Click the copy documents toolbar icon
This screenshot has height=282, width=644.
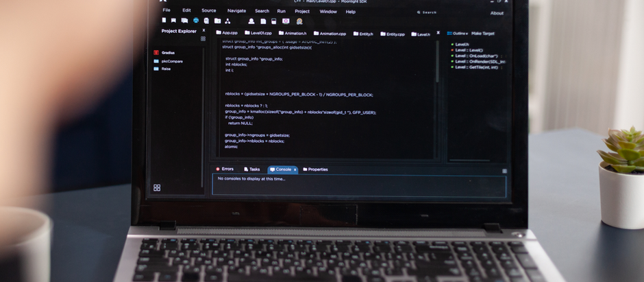pos(206,21)
